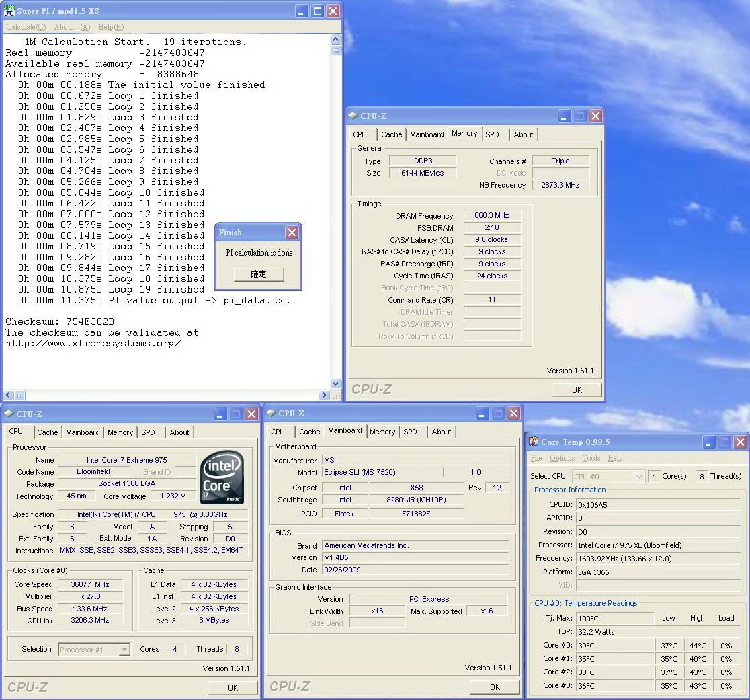The image size is (750, 700).
Task: Click the DRAM Frequency 668.3 MHz field
Action: click(492, 216)
